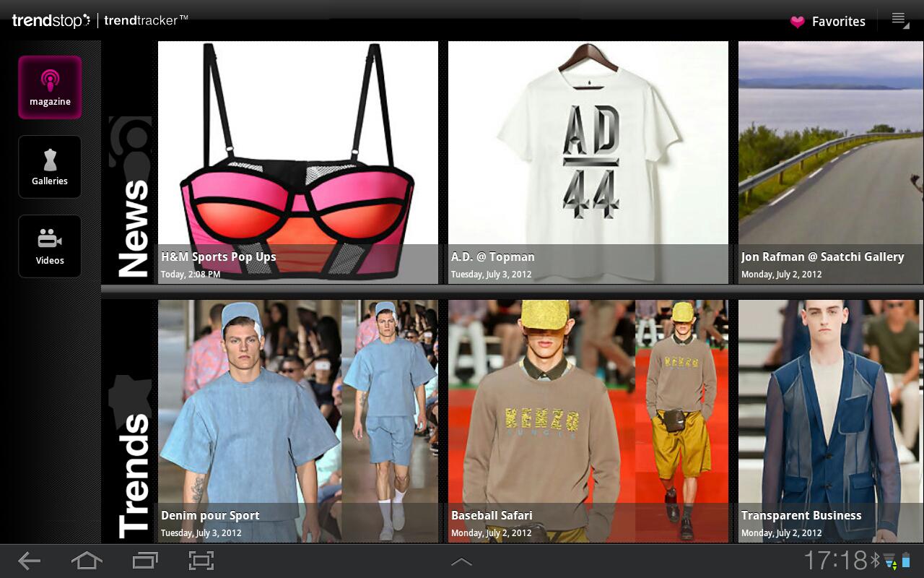Tap the Android home button
Image resolution: width=924 pixels, height=578 pixels.
tap(87, 561)
